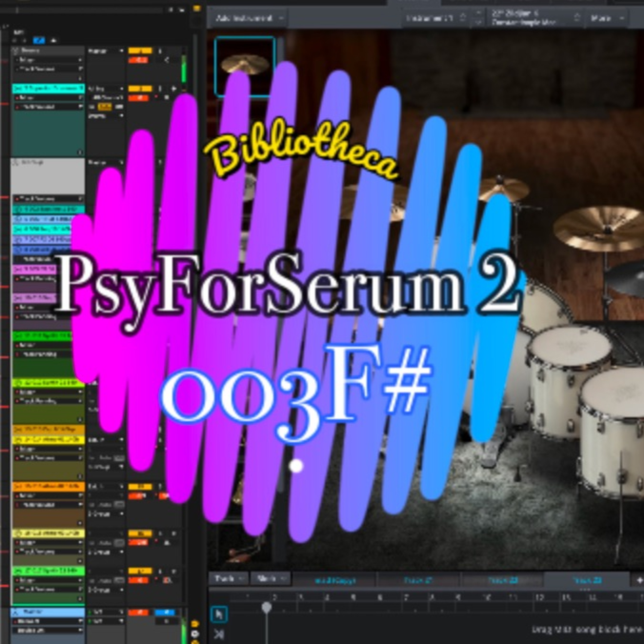Click the share icon in the Master track row
Image resolution: width=644 pixels, height=644 pixels.
tap(166, 60)
